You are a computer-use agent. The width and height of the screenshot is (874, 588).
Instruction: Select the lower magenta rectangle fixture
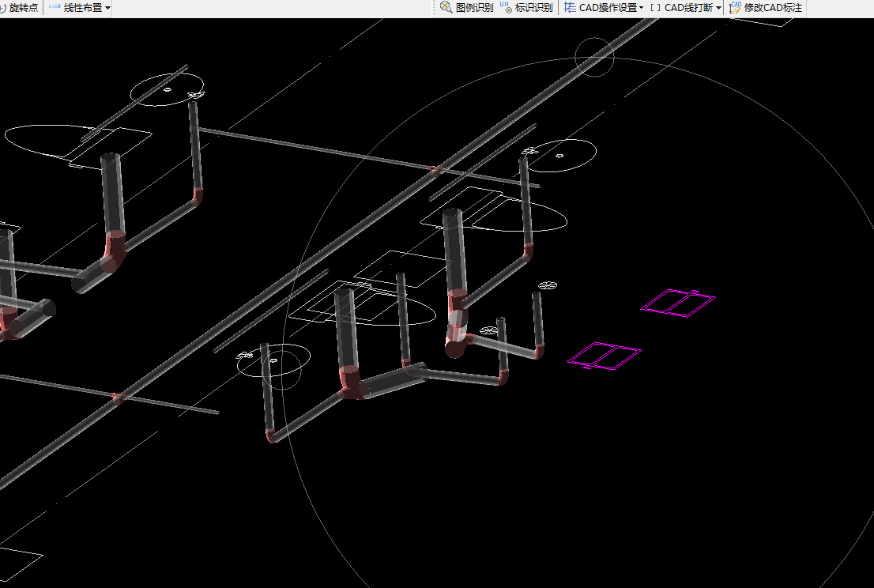coord(605,356)
